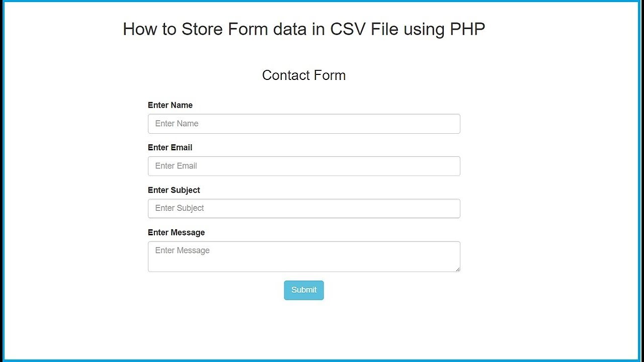Click the word "PHP" in the page title
Viewport: 644px width, 362px height.
click(467, 29)
